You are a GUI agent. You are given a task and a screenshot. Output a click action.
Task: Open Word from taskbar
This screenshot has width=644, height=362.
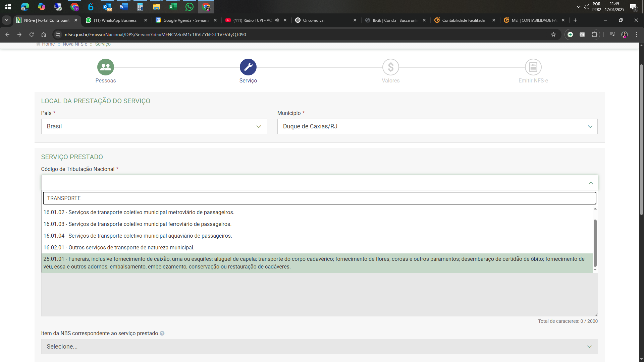(x=124, y=7)
